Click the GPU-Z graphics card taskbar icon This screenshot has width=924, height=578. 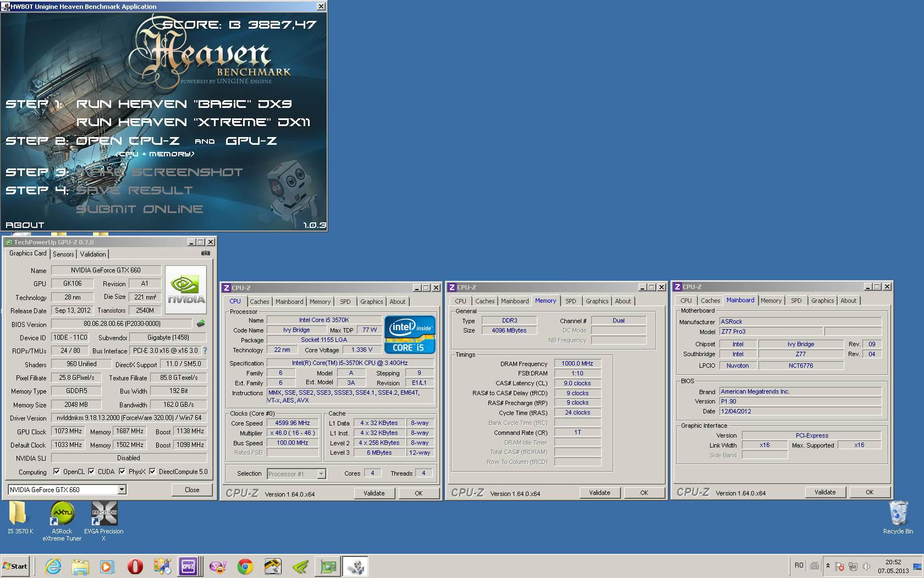(x=328, y=566)
